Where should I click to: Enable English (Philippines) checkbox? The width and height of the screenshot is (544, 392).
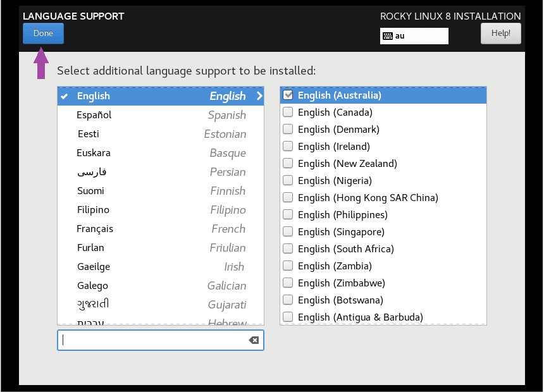coord(288,214)
